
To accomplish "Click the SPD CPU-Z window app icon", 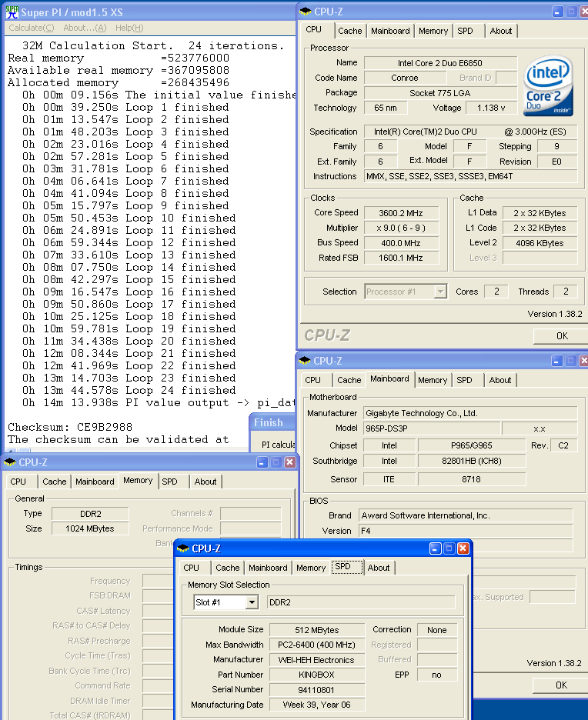I will pos(183,548).
